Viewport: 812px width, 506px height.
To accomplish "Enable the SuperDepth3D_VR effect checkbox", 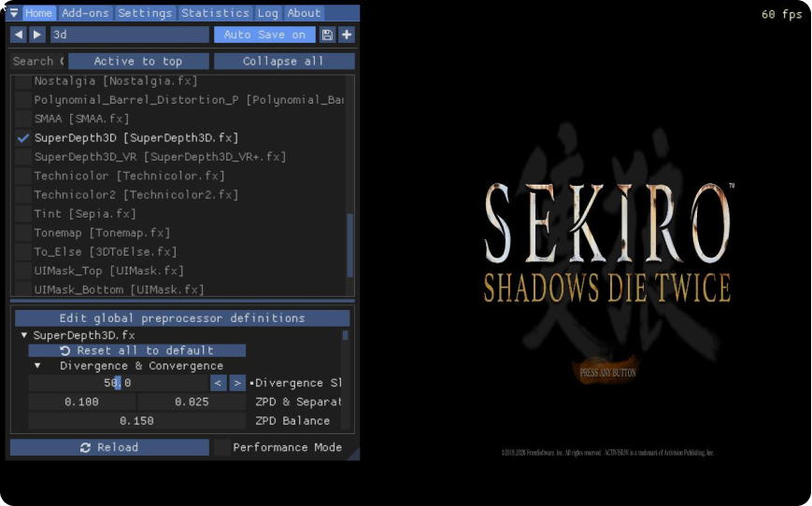I will 22,157.
